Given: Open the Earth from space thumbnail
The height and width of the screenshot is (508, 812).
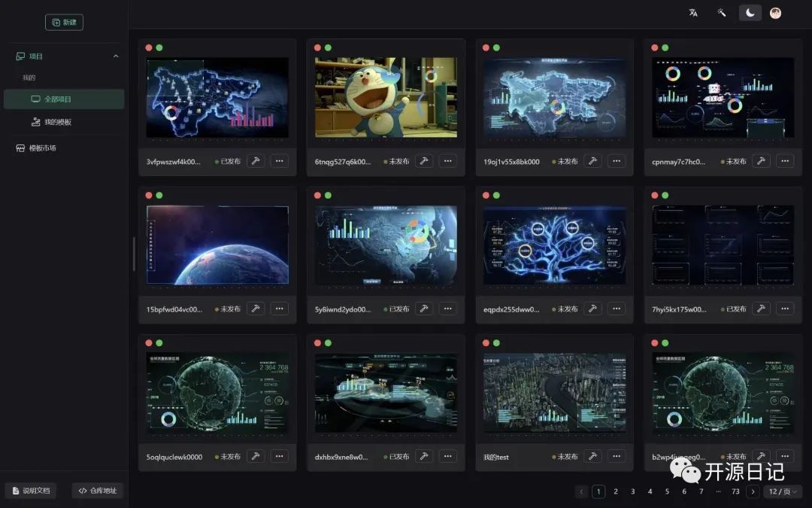Looking at the screenshot, I should pyautogui.click(x=217, y=245).
